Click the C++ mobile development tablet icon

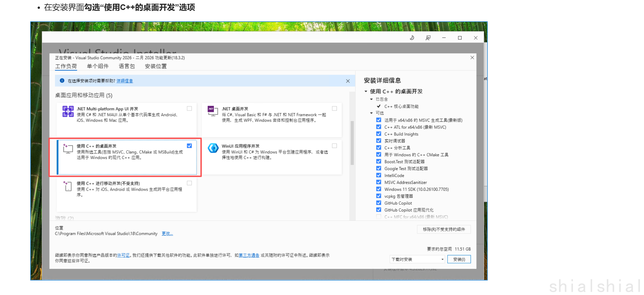(68, 186)
